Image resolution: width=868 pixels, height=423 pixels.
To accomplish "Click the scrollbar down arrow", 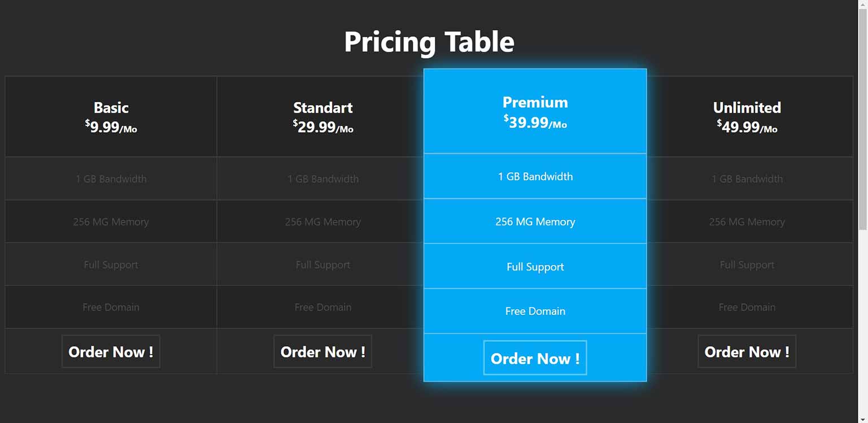I will (862, 419).
